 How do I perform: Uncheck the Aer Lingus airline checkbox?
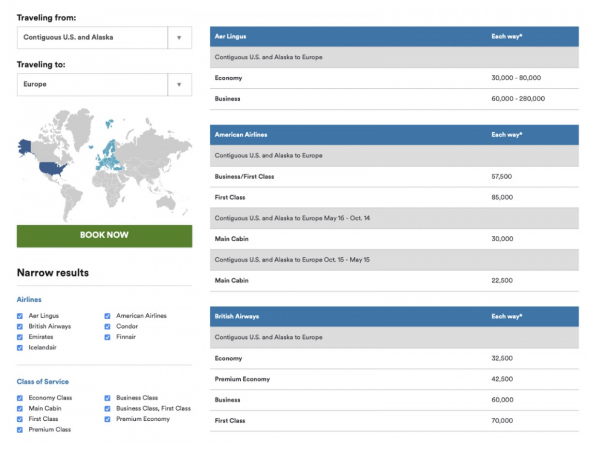click(20, 316)
